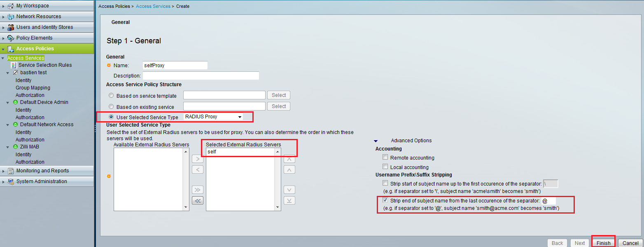The image size is (644, 247).
Task: Select the User Selected Service Type radio
Action: coord(111,117)
